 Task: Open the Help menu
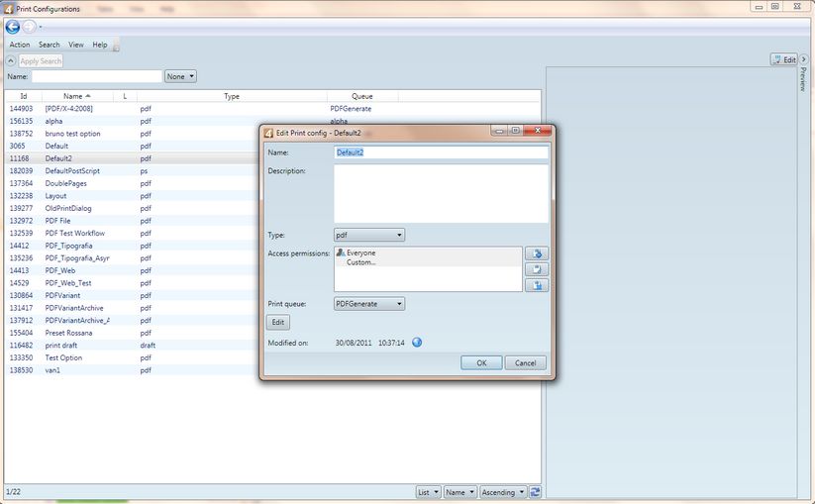(100, 45)
